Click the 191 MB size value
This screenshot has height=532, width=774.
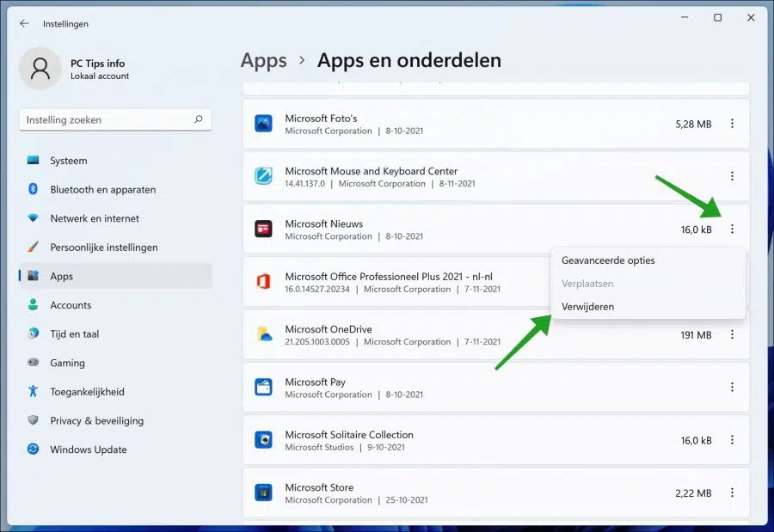(x=696, y=335)
